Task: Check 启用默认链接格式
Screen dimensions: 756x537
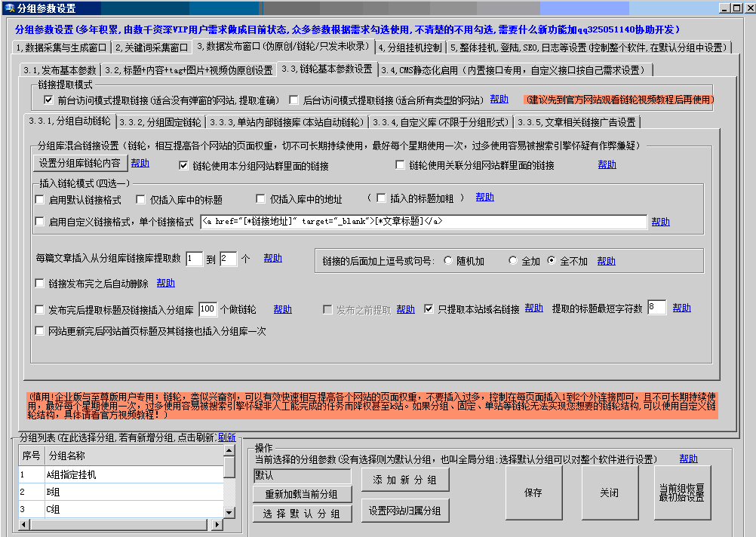Action: pos(39,200)
